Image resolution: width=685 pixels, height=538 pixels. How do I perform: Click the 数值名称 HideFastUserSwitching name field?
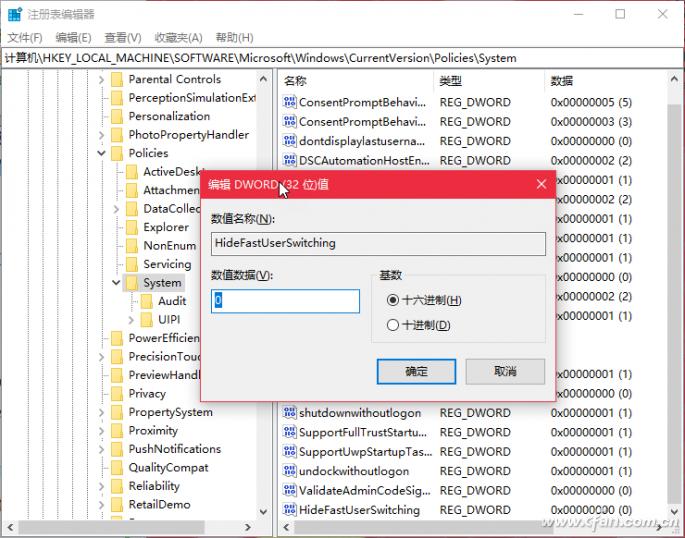pyautogui.click(x=378, y=244)
